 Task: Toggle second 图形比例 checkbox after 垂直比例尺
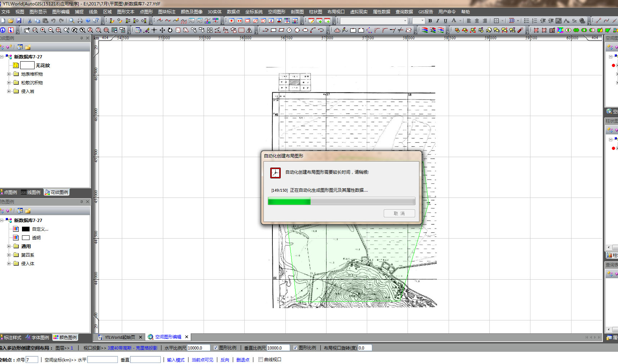[x=295, y=348]
